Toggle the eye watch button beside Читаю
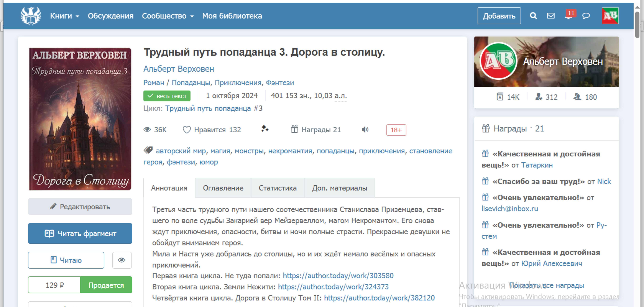644x307 pixels. (122, 260)
